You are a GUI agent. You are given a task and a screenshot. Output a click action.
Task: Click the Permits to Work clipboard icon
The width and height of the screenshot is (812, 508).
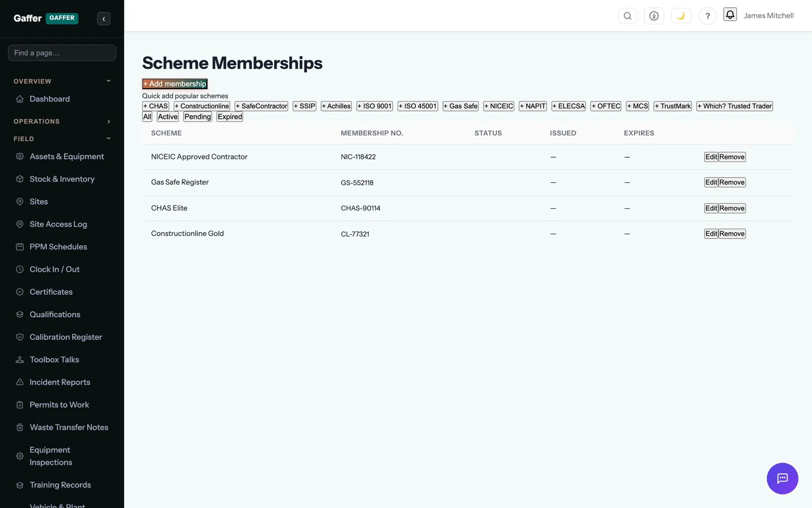click(20, 405)
